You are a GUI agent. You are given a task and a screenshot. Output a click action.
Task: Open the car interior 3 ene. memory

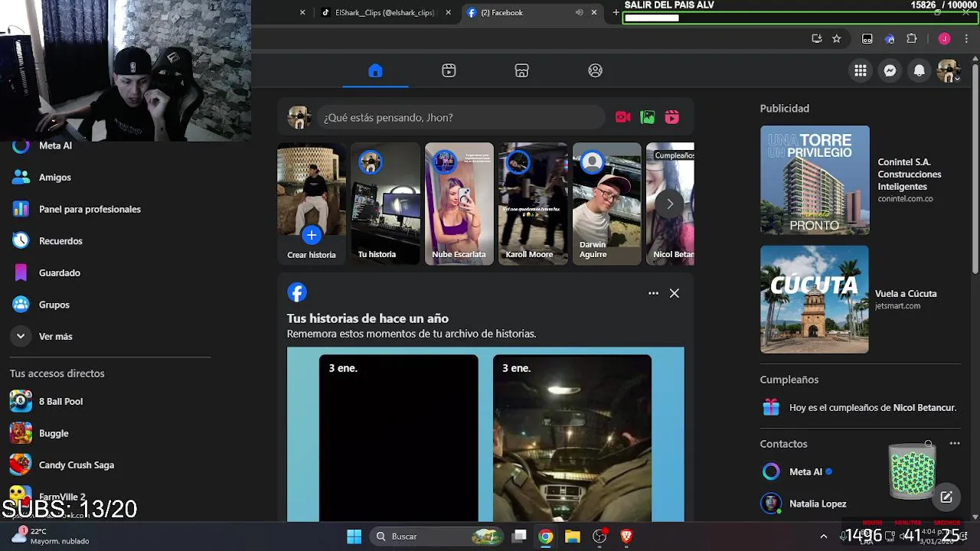(x=573, y=438)
